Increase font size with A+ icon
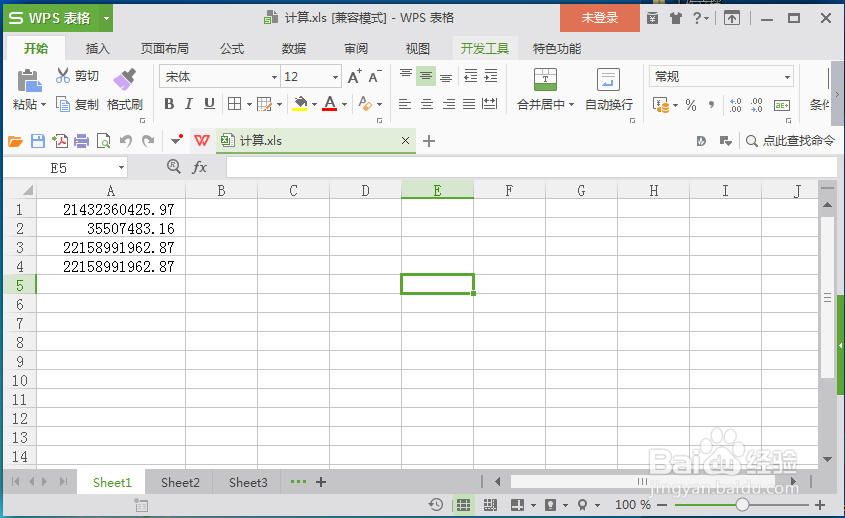845x518 pixels. [x=354, y=77]
